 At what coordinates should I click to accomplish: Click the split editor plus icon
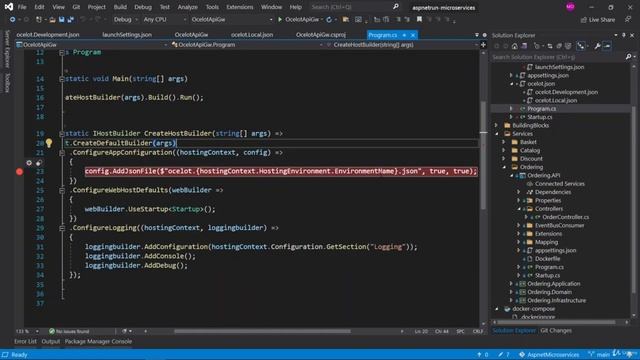(483, 44)
